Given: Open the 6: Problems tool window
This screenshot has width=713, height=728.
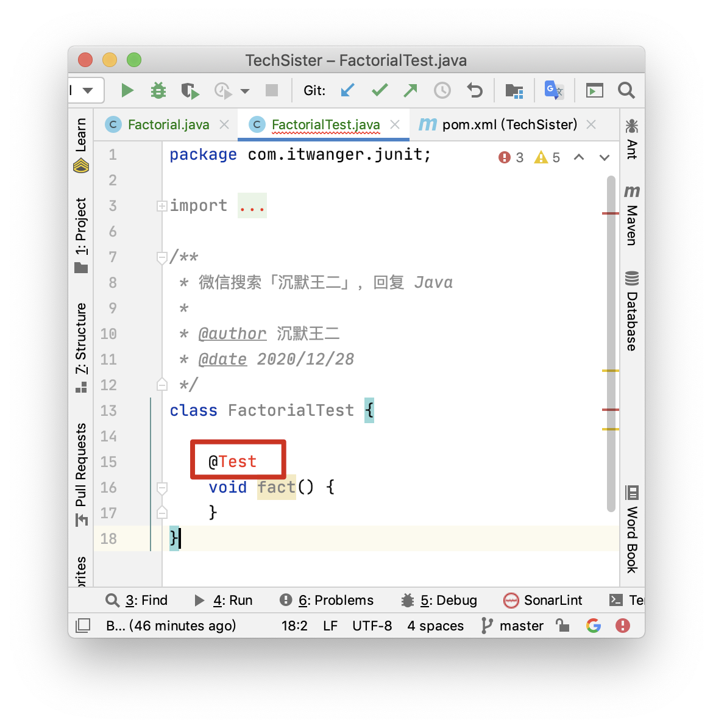Looking at the screenshot, I should (x=327, y=601).
